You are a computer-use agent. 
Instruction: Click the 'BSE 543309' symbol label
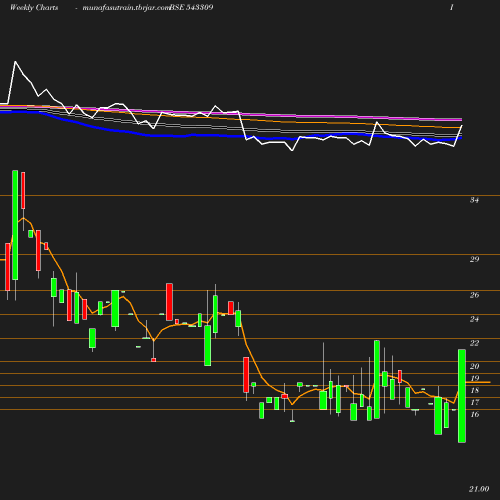pos(191,7)
